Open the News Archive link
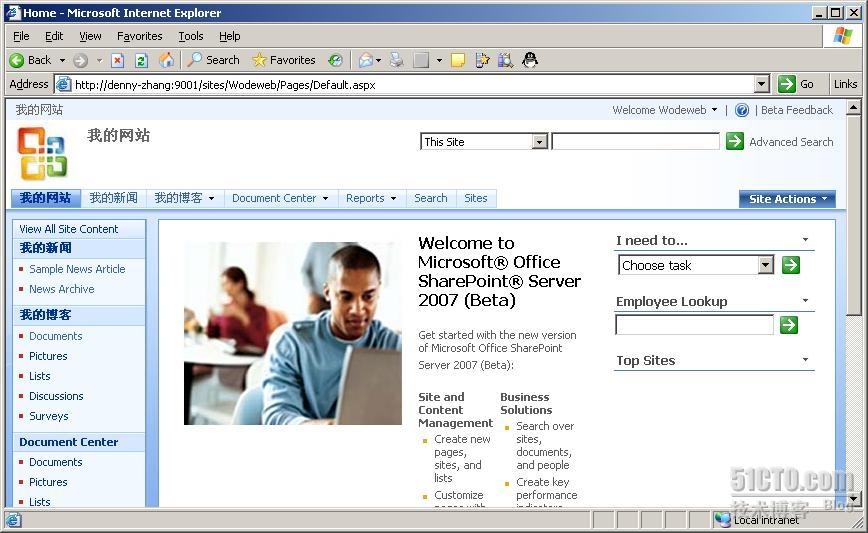Screen dimensions: 868x533 pos(61,289)
